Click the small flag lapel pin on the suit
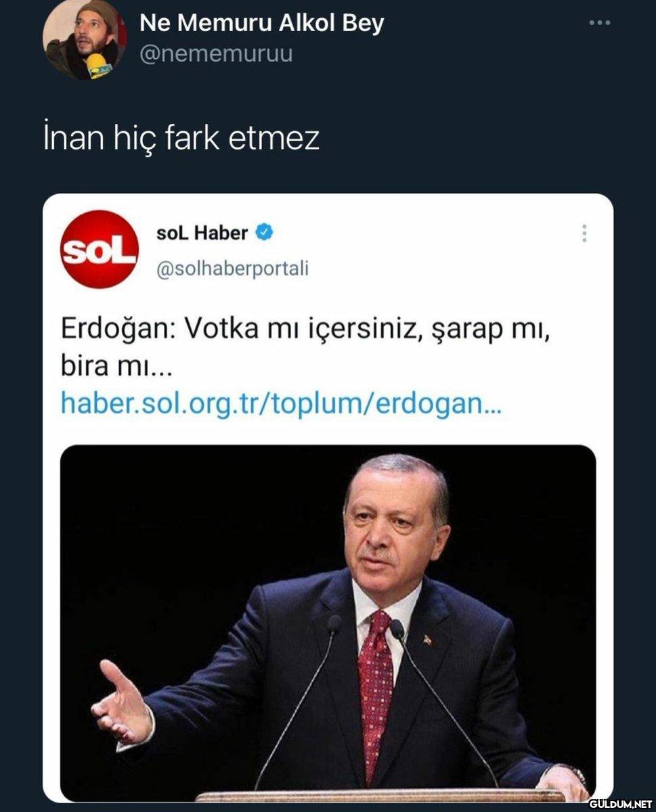The image size is (656, 812). [x=427, y=639]
